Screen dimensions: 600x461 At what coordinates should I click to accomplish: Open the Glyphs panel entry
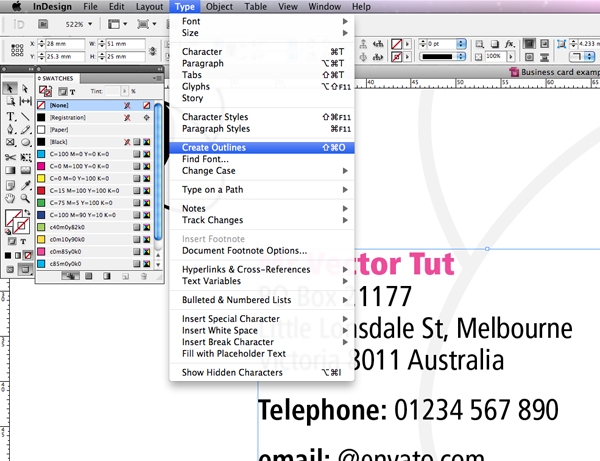coord(262,86)
